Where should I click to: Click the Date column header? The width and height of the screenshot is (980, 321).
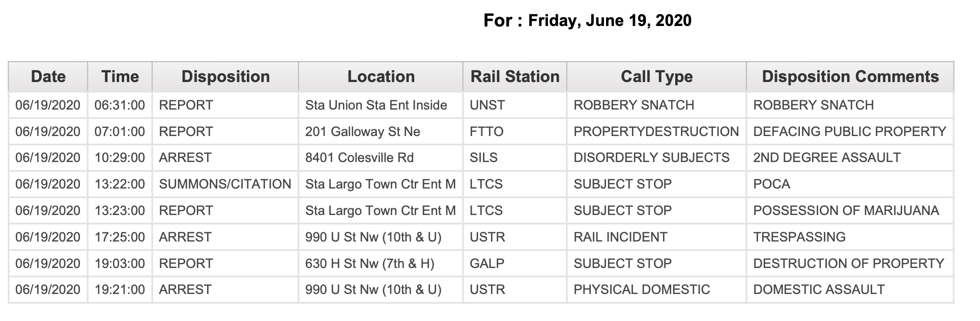pos(48,76)
